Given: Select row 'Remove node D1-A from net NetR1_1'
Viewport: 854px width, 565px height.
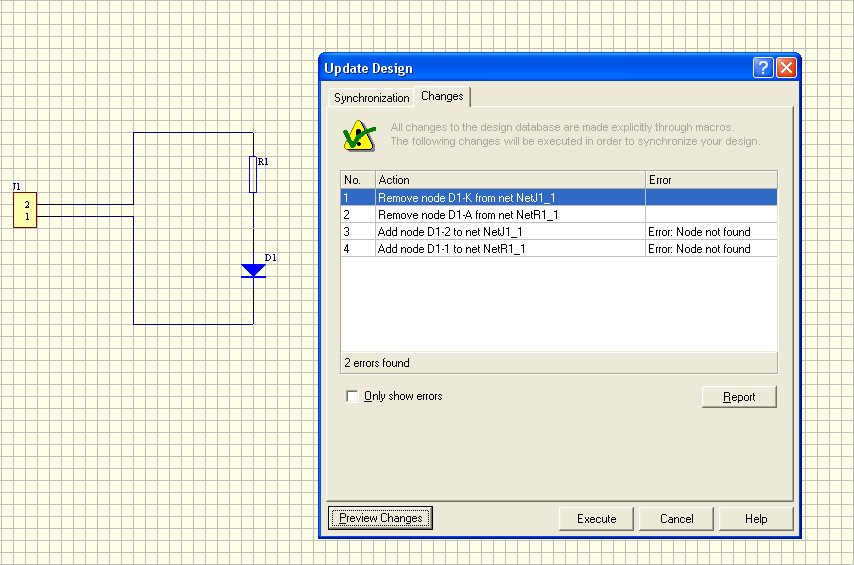Looking at the screenshot, I should [x=559, y=214].
